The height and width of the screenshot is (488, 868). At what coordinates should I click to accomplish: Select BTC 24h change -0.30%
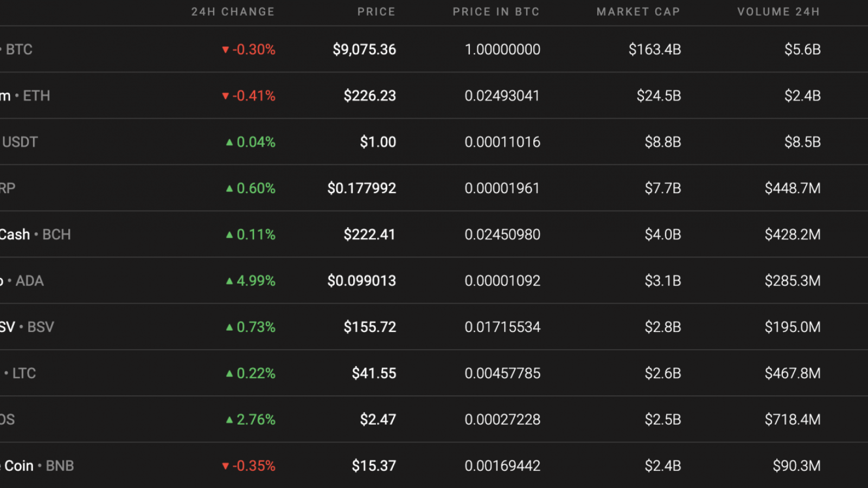click(248, 49)
